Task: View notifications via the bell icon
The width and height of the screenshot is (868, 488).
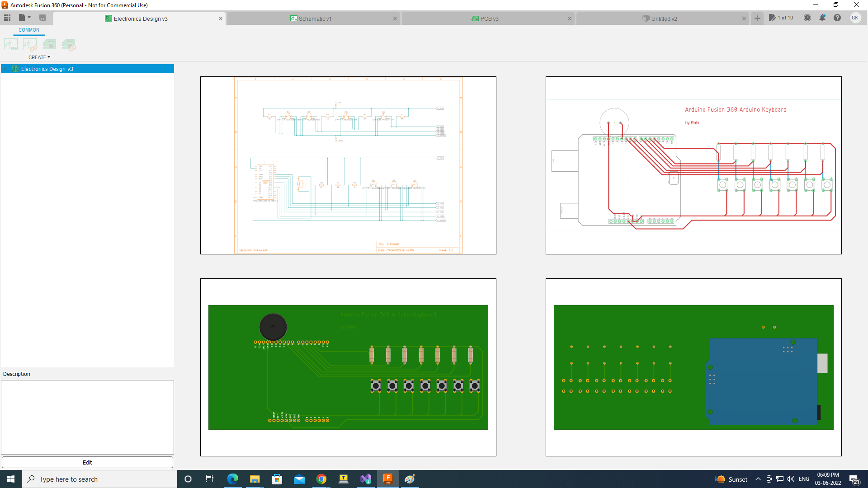Action: (x=823, y=18)
